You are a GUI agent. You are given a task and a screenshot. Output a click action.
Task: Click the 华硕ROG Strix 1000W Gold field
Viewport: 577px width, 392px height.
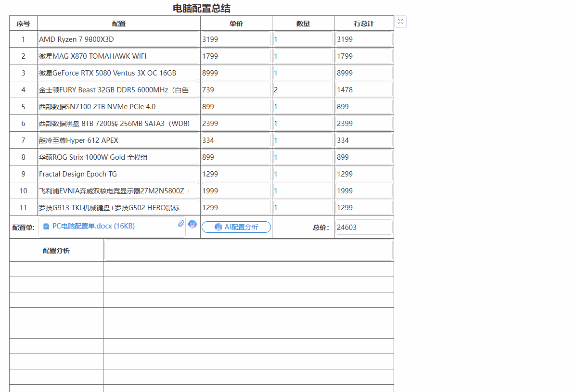point(118,157)
